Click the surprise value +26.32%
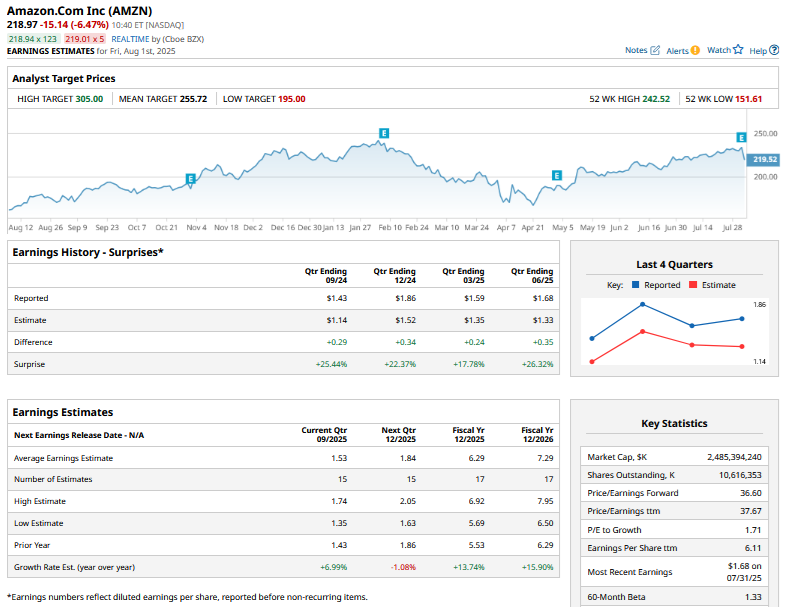 click(x=538, y=365)
